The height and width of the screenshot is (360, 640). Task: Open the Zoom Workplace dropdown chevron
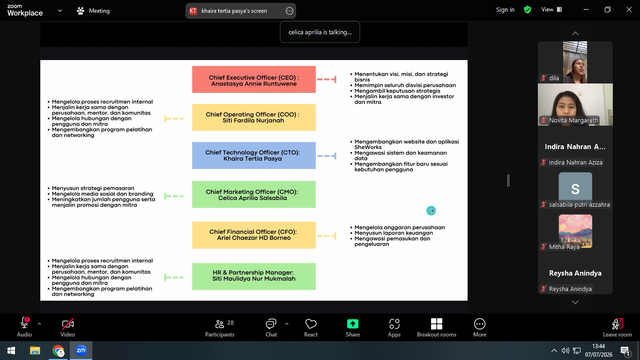[x=60, y=11]
